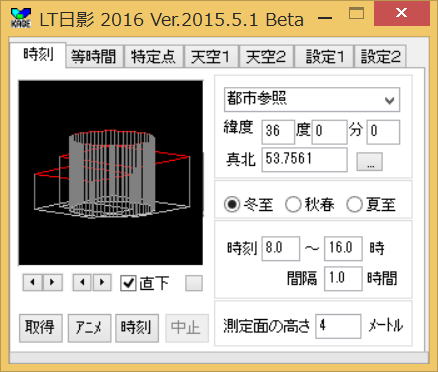Go to the 設定2 tab
This screenshot has height=372, width=438.
(380, 57)
